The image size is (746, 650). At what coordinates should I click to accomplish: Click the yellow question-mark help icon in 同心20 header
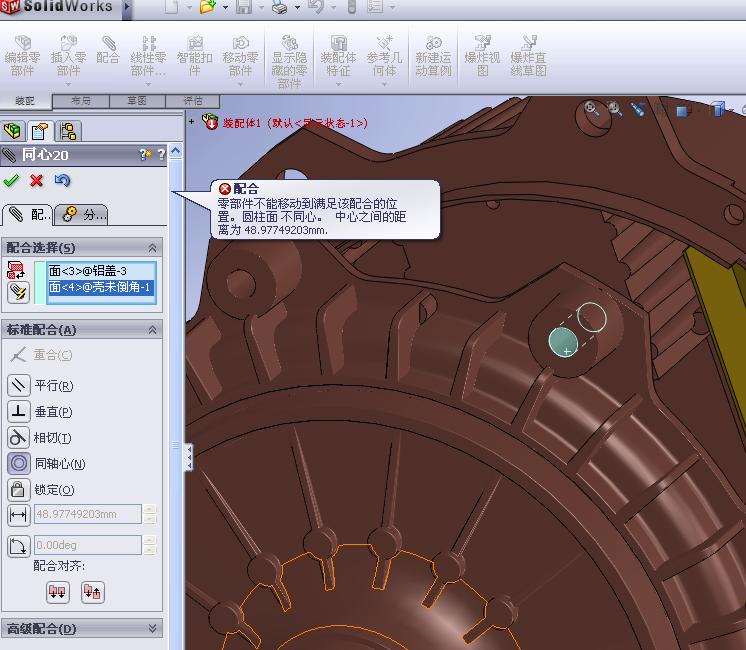145,154
